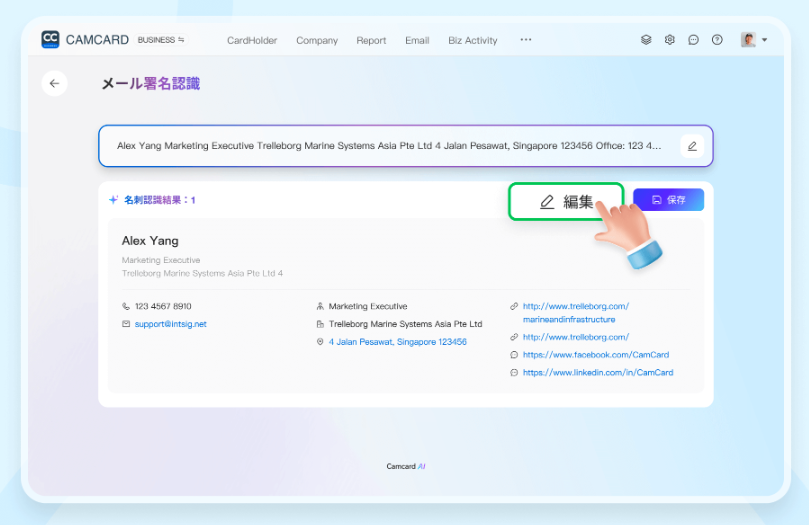Click link icon beside http://www.trelleborg.com/
Image resolution: width=809 pixels, height=525 pixels.
(514, 337)
